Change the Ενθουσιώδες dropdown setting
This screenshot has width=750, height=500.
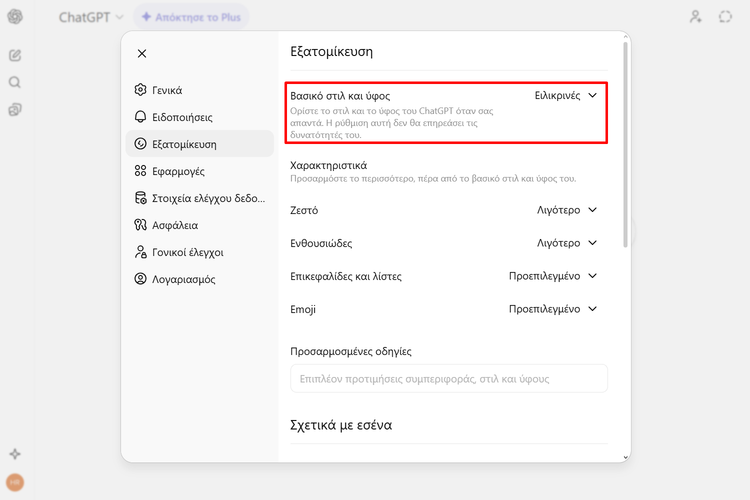[567, 243]
